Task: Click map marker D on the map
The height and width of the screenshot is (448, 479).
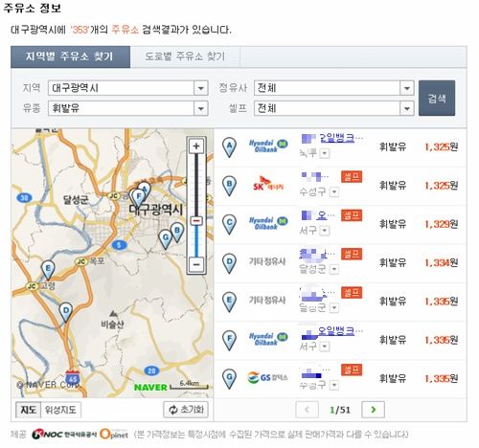Action: (x=66, y=312)
